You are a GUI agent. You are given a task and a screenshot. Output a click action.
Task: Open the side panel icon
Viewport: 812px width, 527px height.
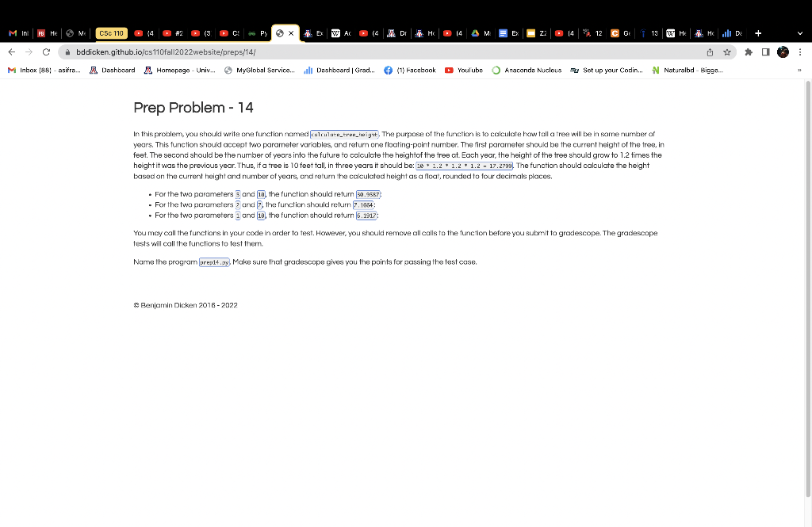(766, 52)
